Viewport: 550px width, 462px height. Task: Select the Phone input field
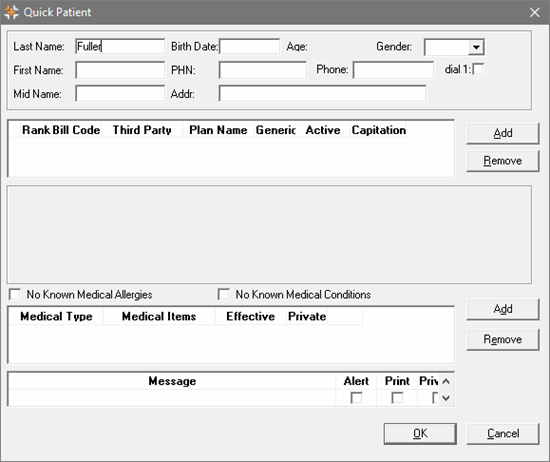tap(394, 70)
